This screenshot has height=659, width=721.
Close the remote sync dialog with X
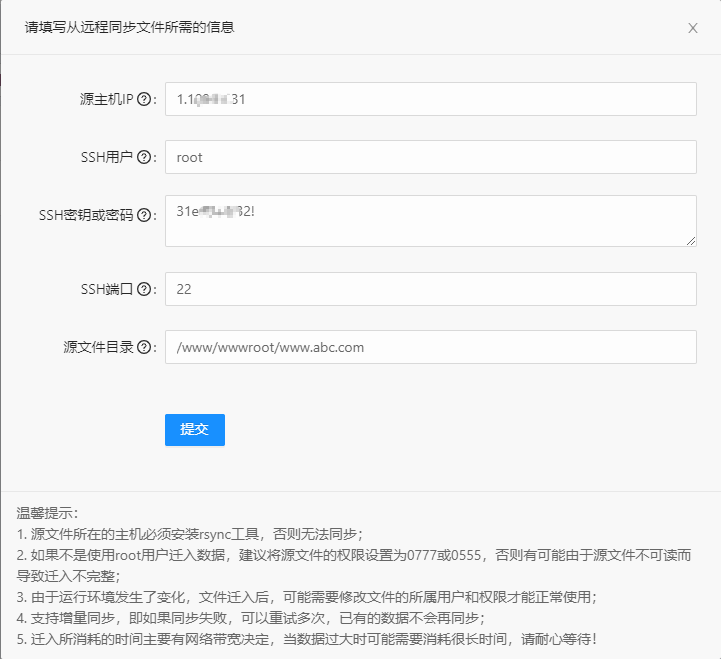tap(692, 28)
